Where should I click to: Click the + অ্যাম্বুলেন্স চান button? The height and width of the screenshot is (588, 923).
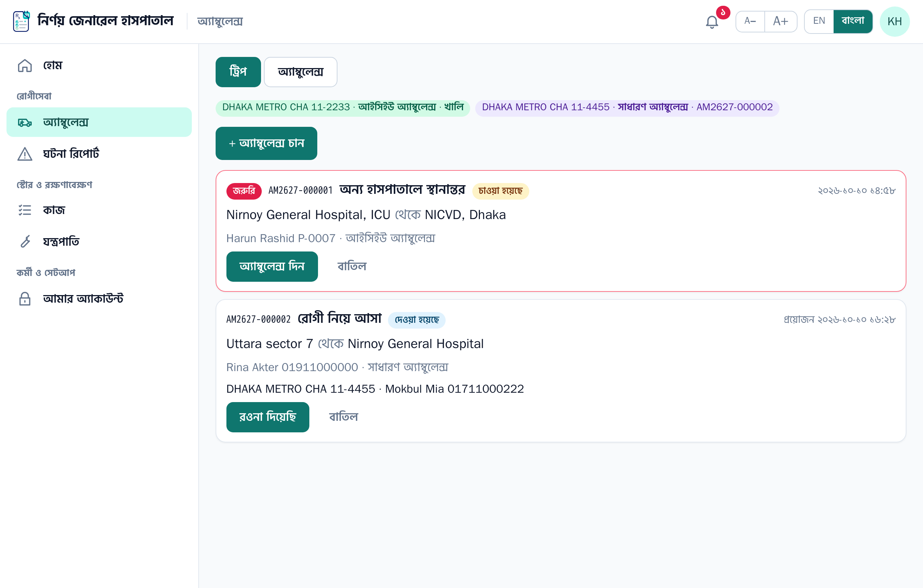point(266,143)
